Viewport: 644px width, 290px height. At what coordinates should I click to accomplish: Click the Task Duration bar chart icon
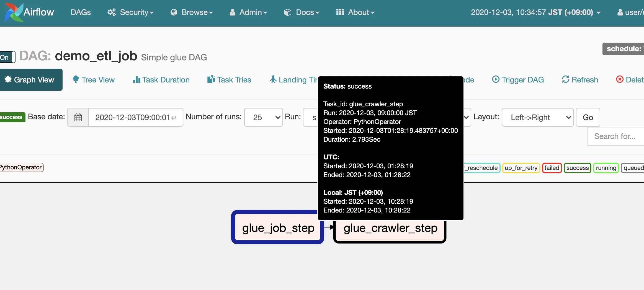click(x=136, y=79)
